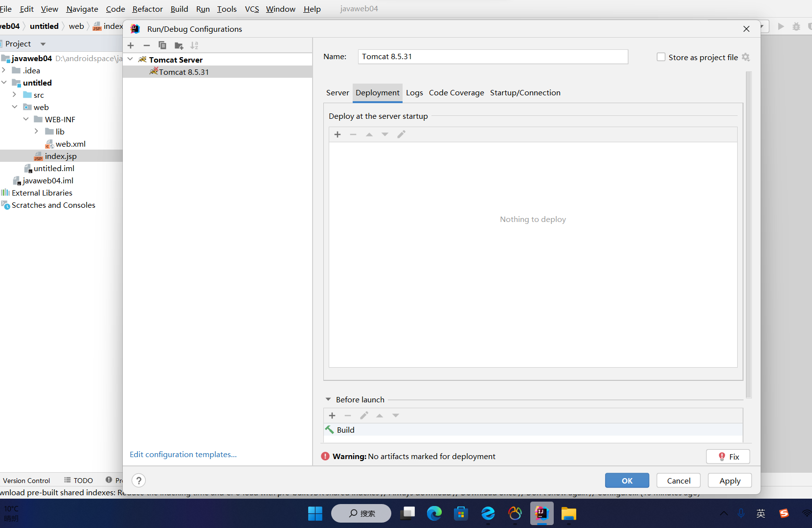This screenshot has height=528, width=812.
Task: Open the Project view dropdown
Action: [x=43, y=44]
